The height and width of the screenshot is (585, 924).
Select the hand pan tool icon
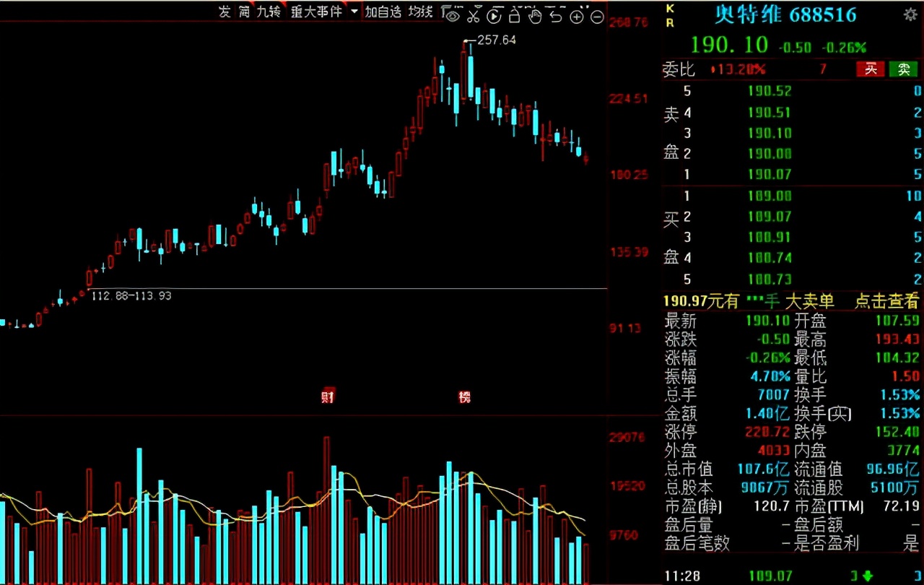pyautogui.click(x=535, y=15)
